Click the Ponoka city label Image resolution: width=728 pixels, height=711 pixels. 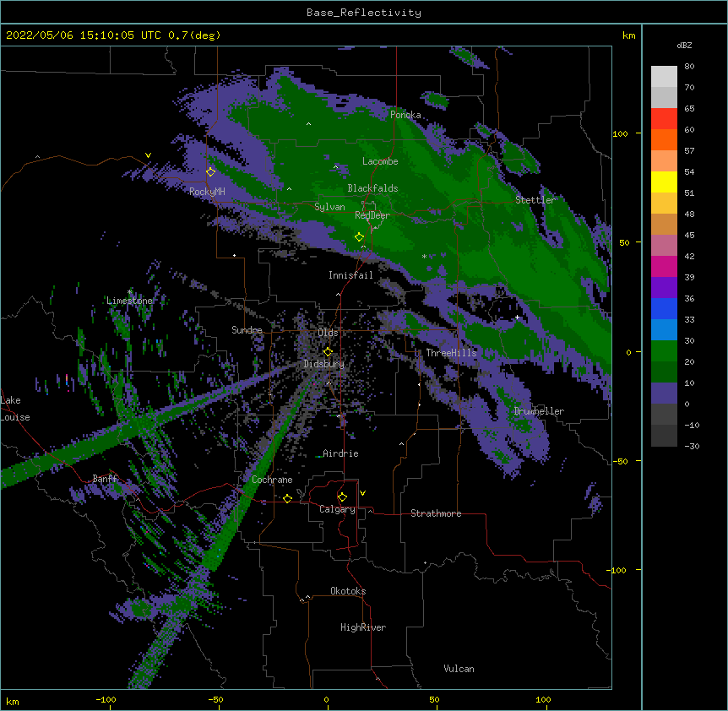pyautogui.click(x=405, y=115)
